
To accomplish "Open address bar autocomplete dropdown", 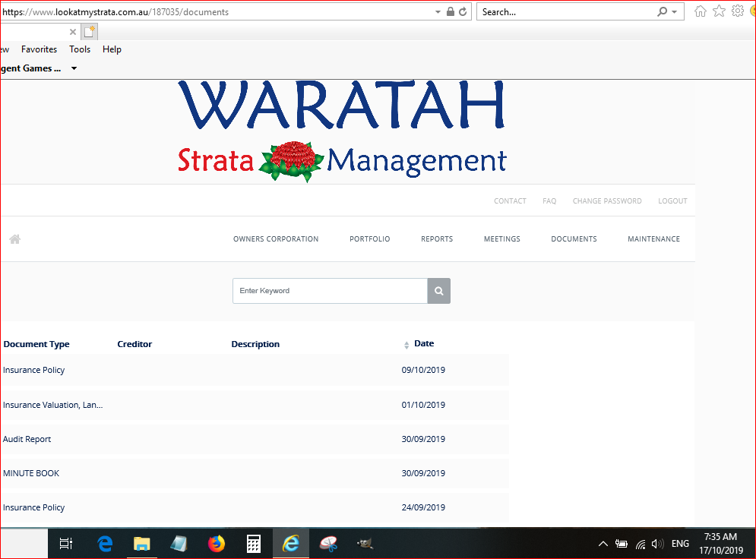I will pos(438,12).
